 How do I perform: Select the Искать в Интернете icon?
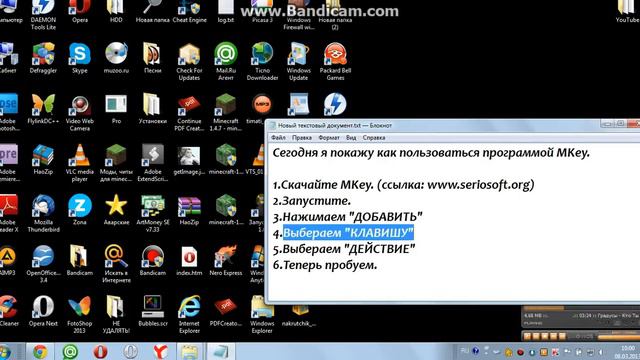pos(116,264)
